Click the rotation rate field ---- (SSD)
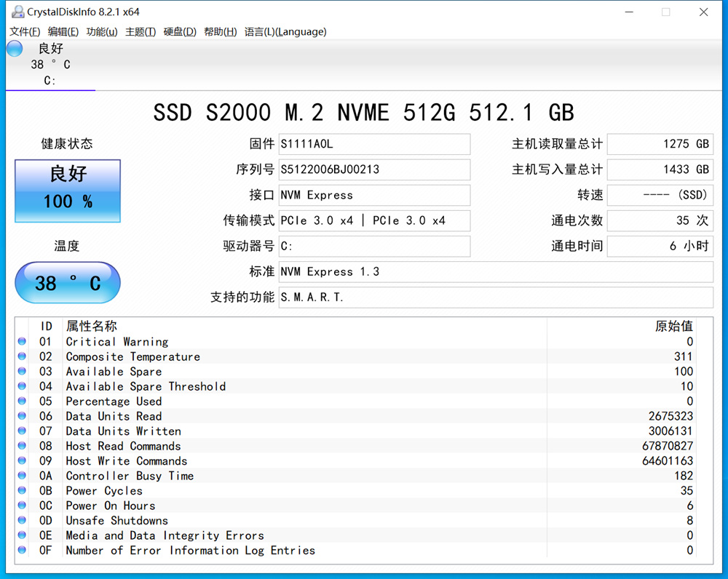The image size is (728, 579). (660, 195)
